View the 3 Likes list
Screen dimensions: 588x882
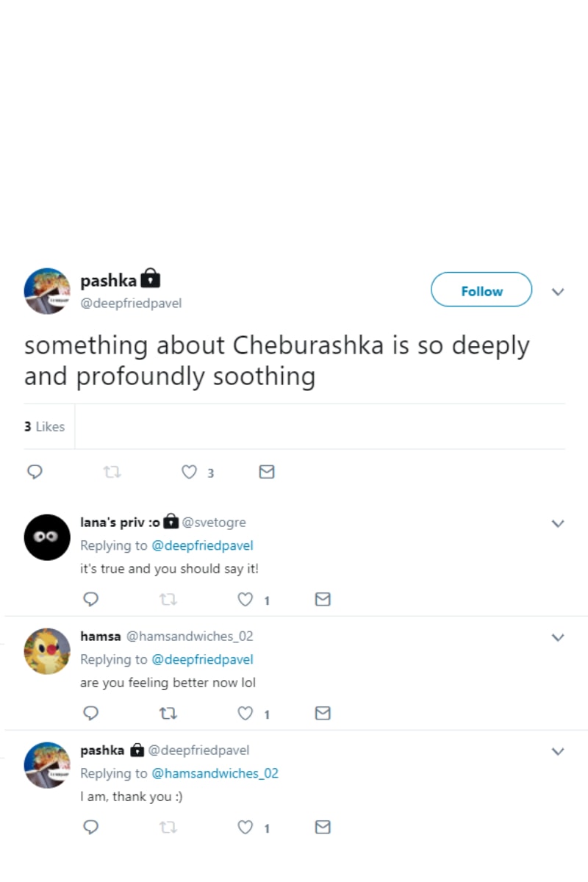[x=44, y=426]
